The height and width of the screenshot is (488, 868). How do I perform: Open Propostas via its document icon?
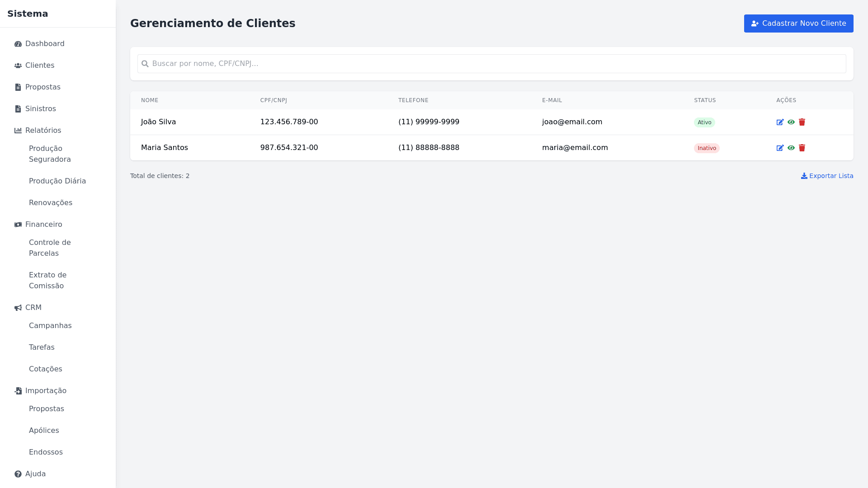point(18,87)
